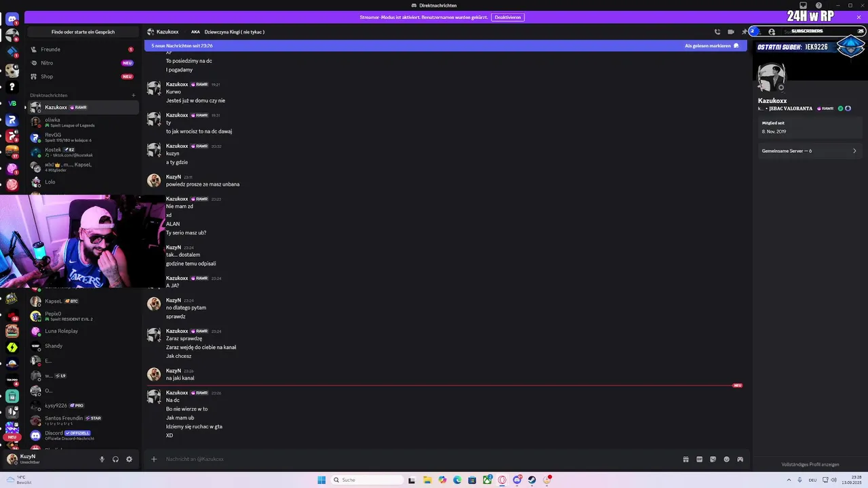Open Discord home direct messages icon
Screen dimensions: 868x488
[x=12, y=19]
